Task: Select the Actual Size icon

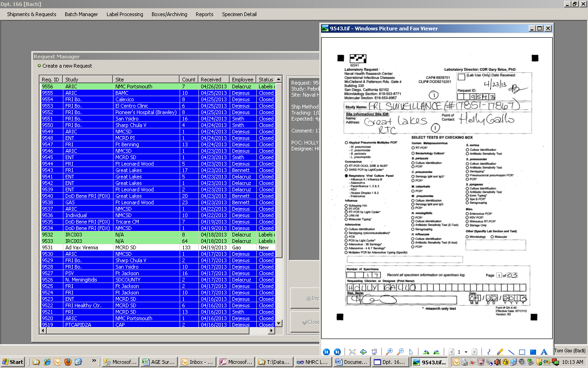Action: click(x=363, y=351)
